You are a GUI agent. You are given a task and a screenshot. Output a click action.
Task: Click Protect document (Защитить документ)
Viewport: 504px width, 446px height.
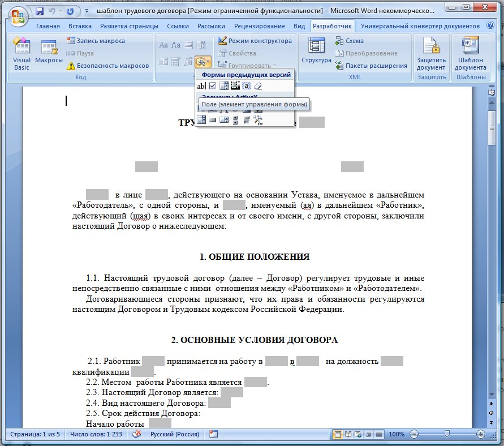431,53
